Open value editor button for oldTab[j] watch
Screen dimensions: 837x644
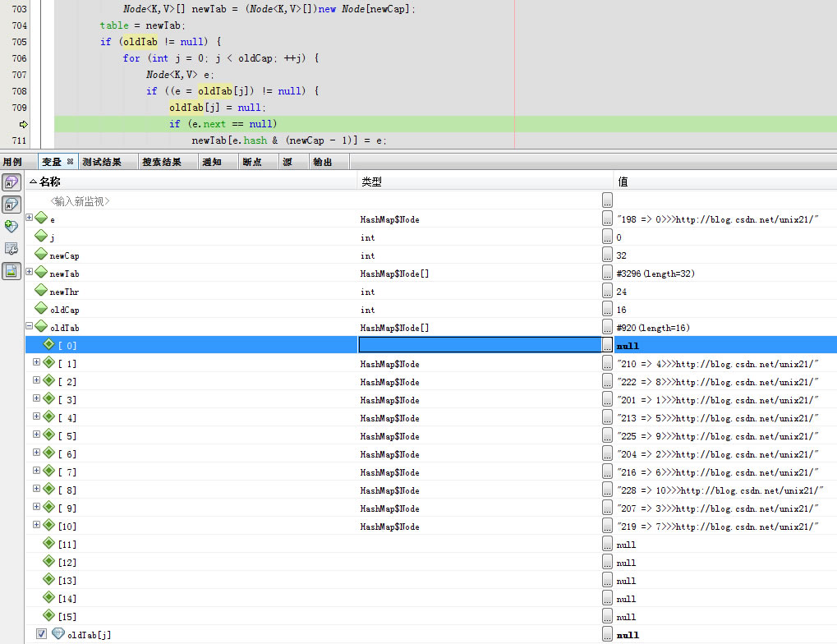click(607, 634)
